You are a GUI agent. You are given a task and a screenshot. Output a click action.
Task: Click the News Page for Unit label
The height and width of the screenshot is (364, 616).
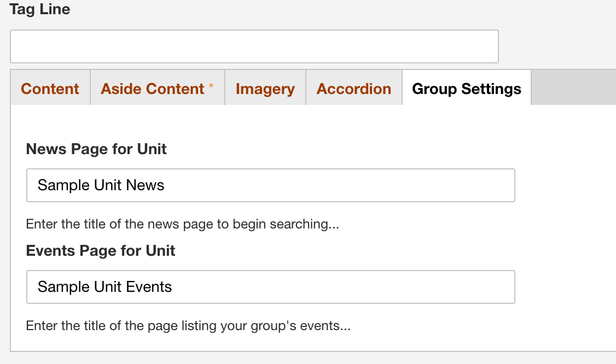[x=96, y=149]
